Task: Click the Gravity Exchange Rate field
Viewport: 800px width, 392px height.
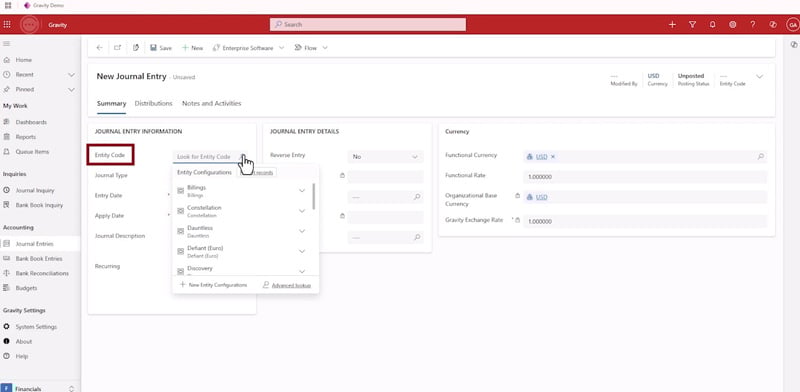Action: (x=645, y=222)
